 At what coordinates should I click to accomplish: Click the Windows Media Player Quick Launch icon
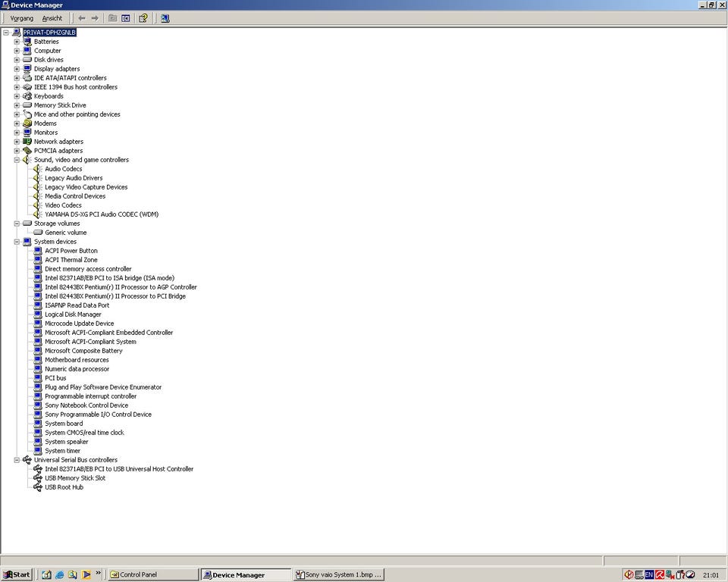[x=86, y=574]
